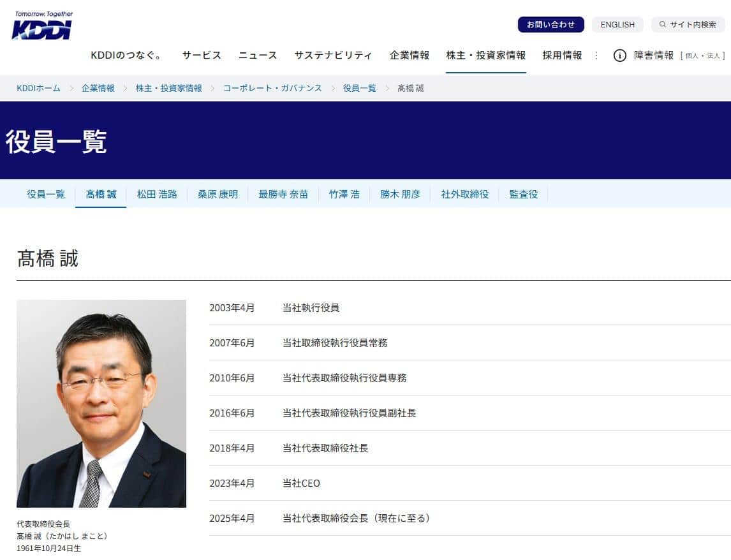Open the サステナビリティ menu

click(x=334, y=55)
